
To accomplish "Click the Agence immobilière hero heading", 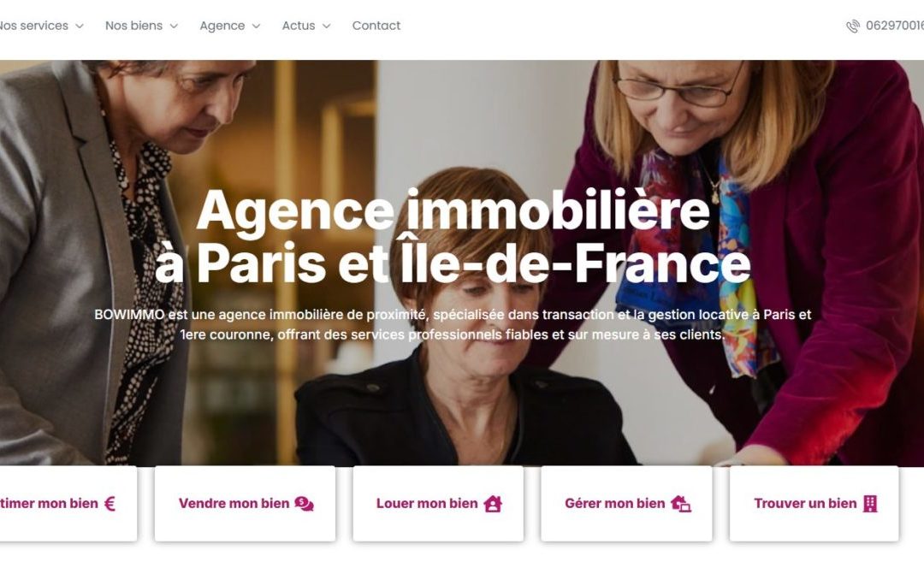I will [x=453, y=235].
